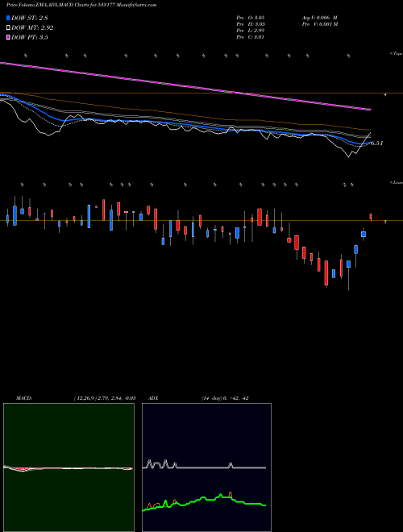The height and width of the screenshot is (532, 403).
Task: Click the 'Pre V: 0.001 M' volume text
Action: [x=319, y=24]
